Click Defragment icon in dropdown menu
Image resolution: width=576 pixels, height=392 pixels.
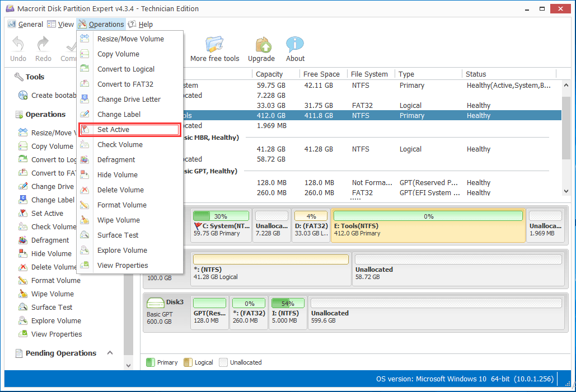coord(85,159)
